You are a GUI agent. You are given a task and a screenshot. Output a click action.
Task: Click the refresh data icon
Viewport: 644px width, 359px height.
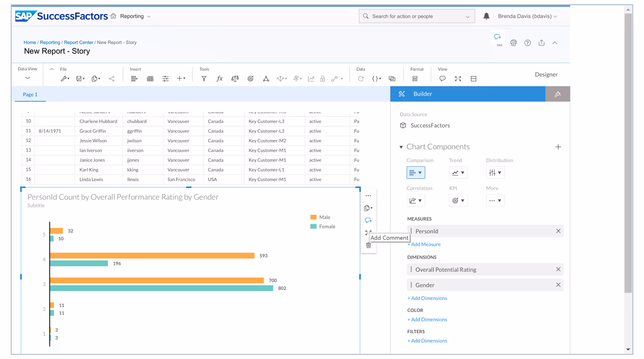(x=361, y=79)
